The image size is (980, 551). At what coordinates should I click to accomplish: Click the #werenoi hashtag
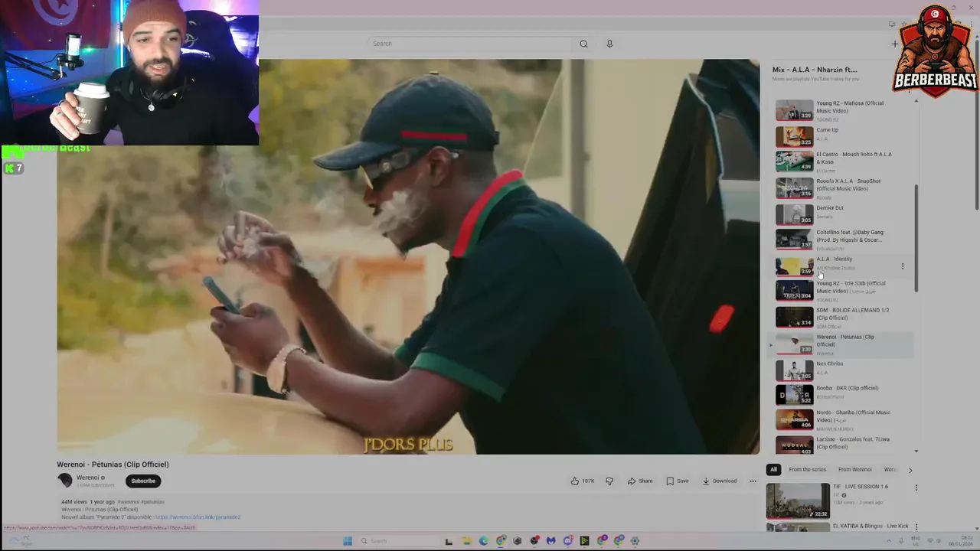point(128,502)
